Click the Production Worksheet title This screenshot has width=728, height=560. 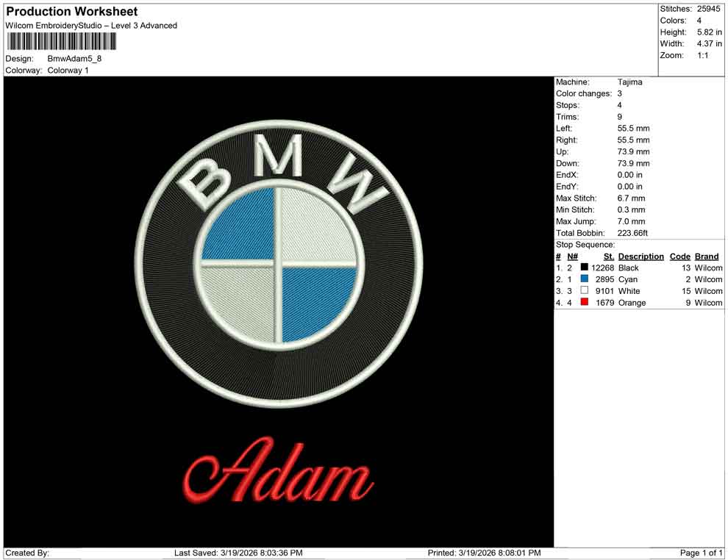[71, 12]
